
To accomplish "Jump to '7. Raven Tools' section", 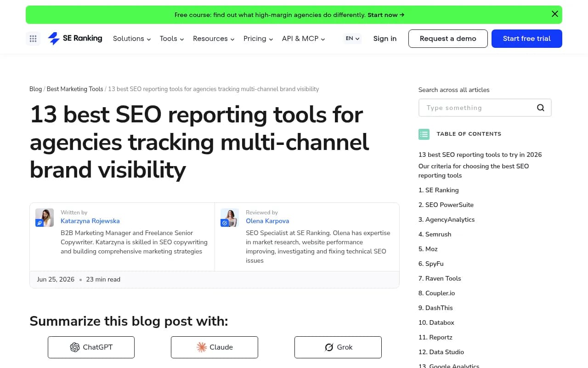I will click(x=440, y=278).
